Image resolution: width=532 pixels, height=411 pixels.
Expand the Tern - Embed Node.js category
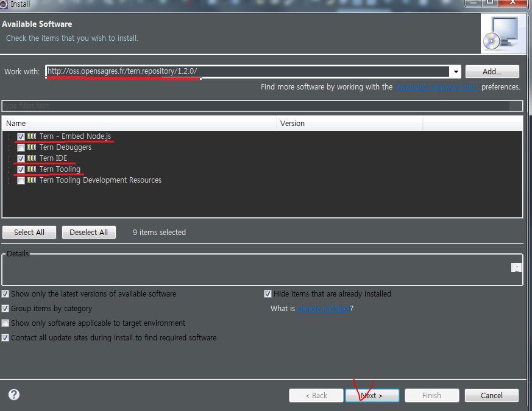tap(10, 136)
